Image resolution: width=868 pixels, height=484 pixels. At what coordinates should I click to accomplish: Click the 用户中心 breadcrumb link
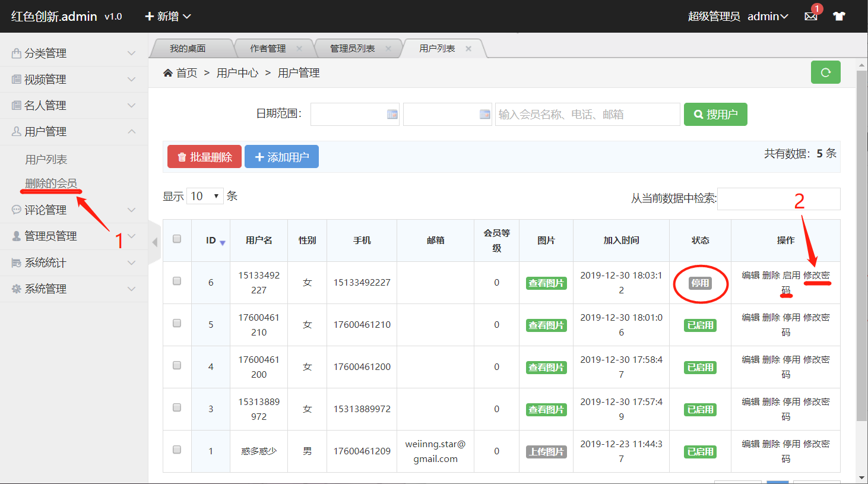pyautogui.click(x=237, y=72)
